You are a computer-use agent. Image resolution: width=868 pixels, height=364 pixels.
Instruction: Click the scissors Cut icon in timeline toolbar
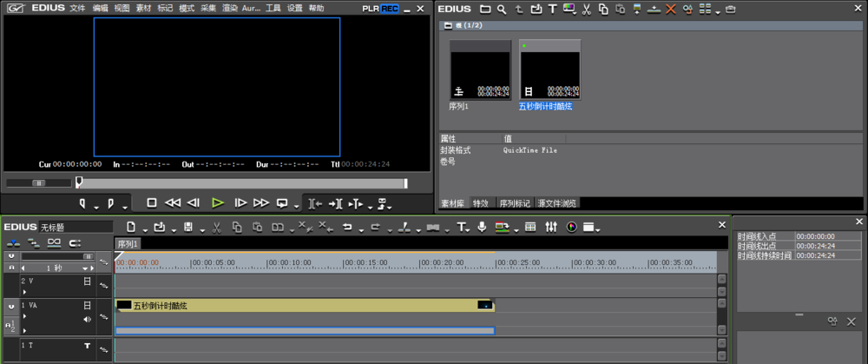point(215,228)
